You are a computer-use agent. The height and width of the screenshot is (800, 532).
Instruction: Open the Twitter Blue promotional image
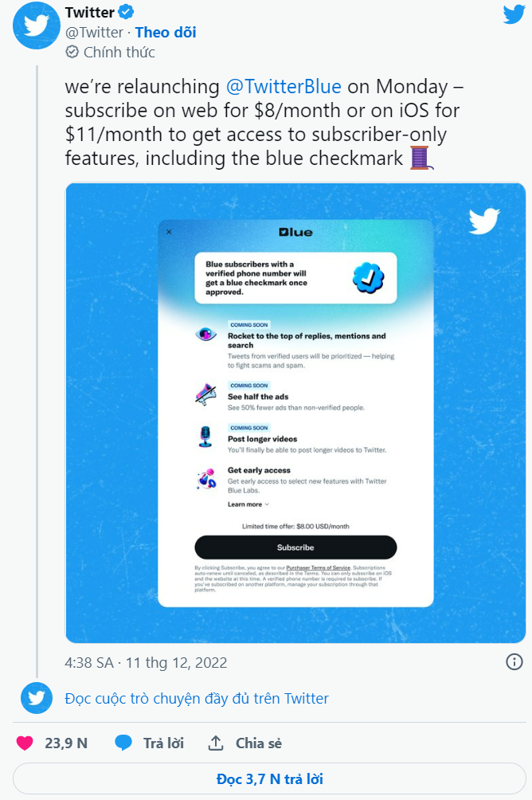pyautogui.click(x=295, y=413)
